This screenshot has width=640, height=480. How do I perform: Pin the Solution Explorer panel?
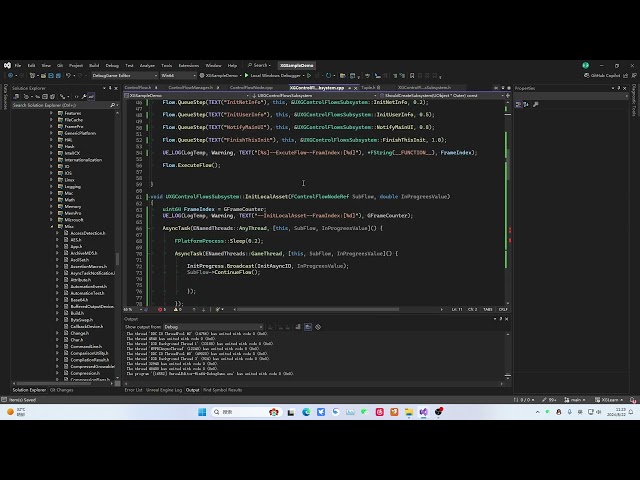110,88
